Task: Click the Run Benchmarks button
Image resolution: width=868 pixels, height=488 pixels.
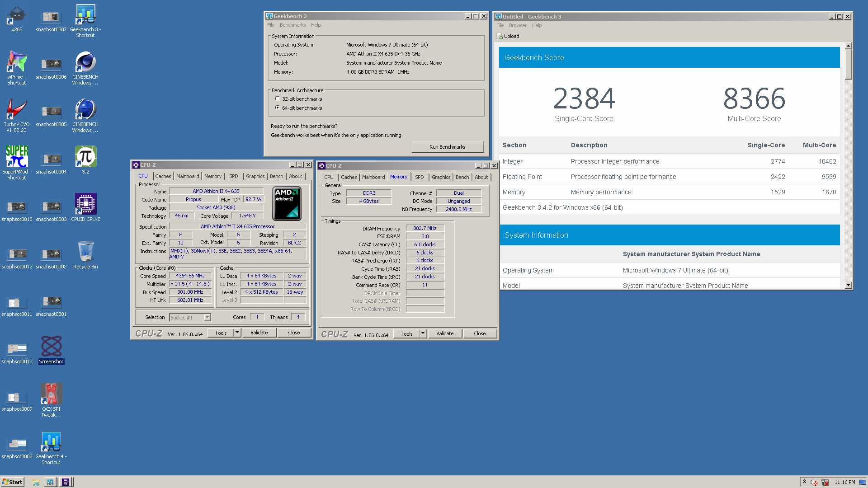Action: [447, 147]
